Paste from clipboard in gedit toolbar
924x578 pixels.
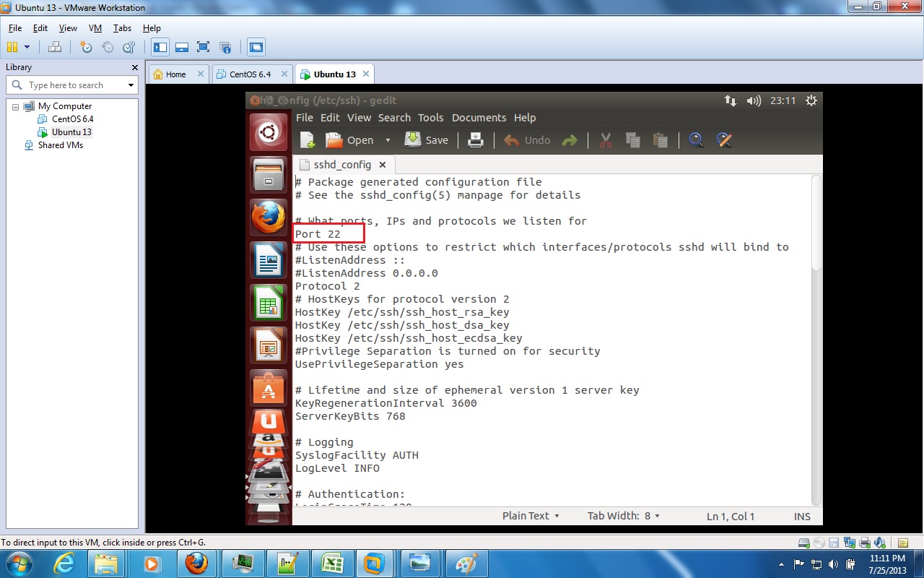click(660, 139)
